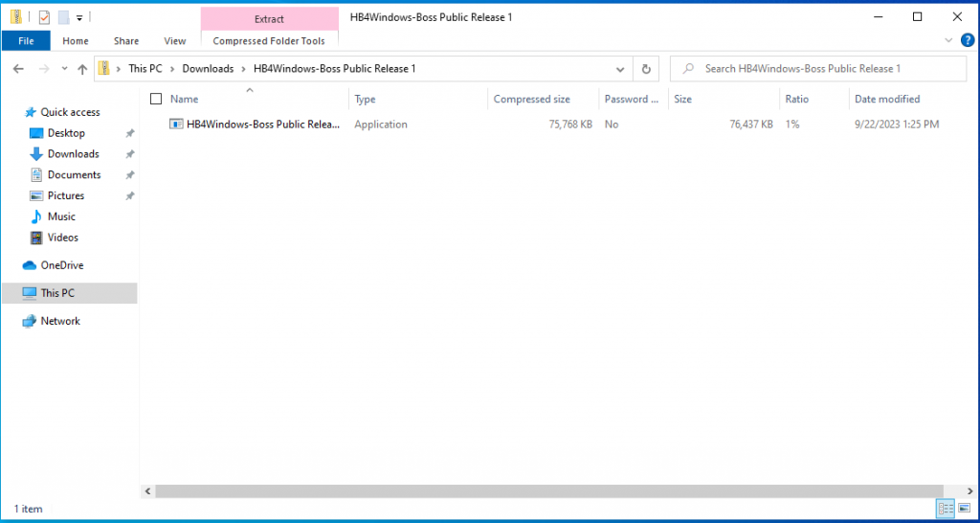The height and width of the screenshot is (523, 980).
Task: Click the New folder icon in title bar
Action: [x=63, y=17]
